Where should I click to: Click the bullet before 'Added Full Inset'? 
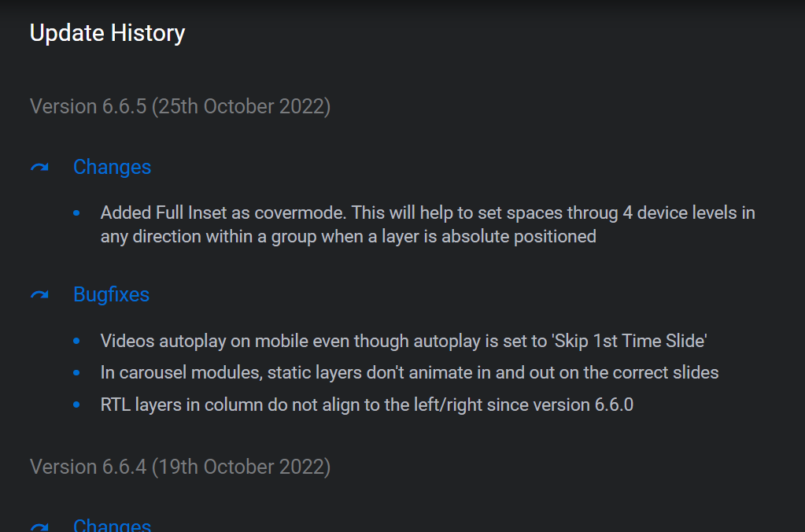click(x=76, y=213)
